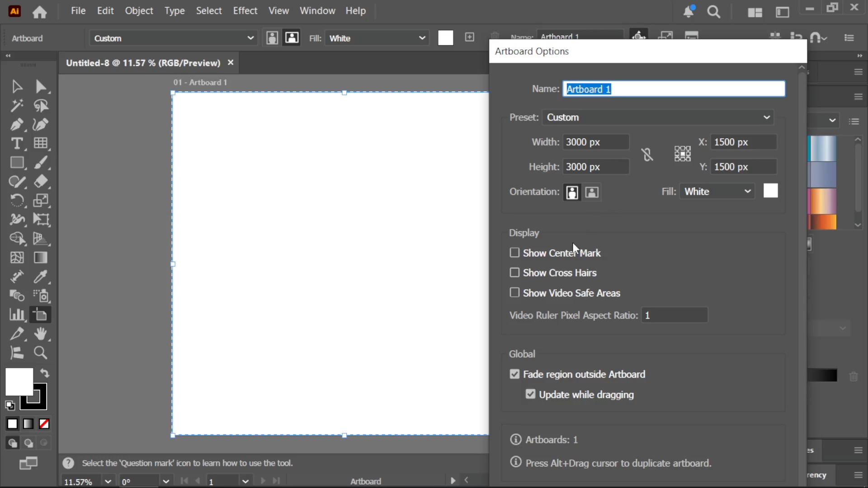Open artboard number dropdown in status bar

point(245,481)
